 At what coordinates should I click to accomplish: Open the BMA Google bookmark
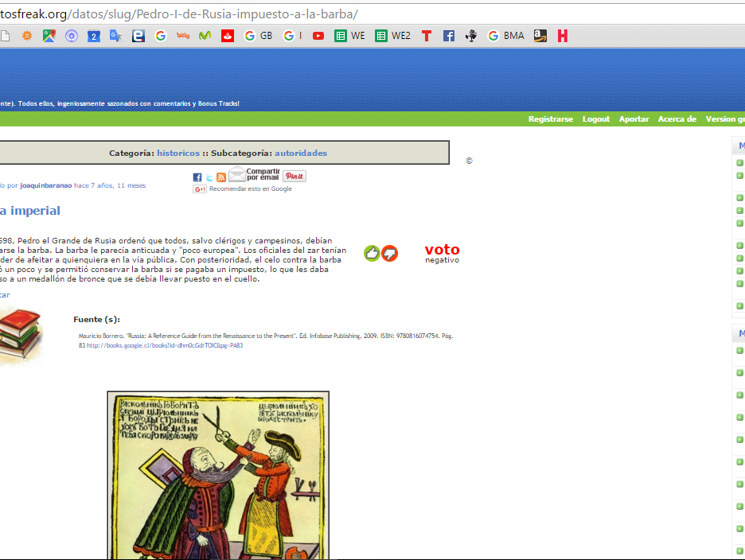tap(506, 36)
